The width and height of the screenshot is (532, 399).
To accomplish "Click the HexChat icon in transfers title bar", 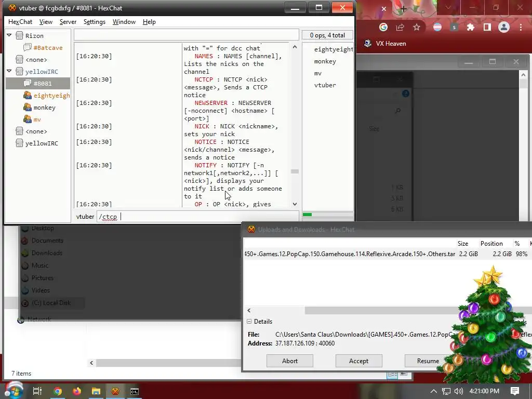I will pyautogui.click(x=251, y=229).
